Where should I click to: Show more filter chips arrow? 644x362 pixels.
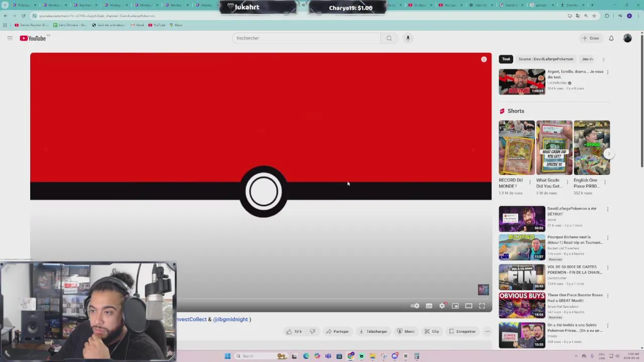point(603,59)
